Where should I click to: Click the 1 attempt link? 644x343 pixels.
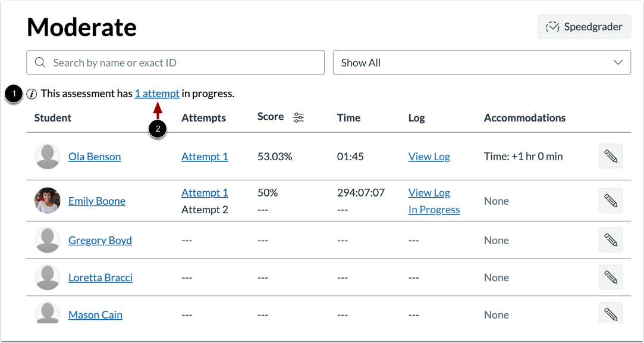point(157,93)
